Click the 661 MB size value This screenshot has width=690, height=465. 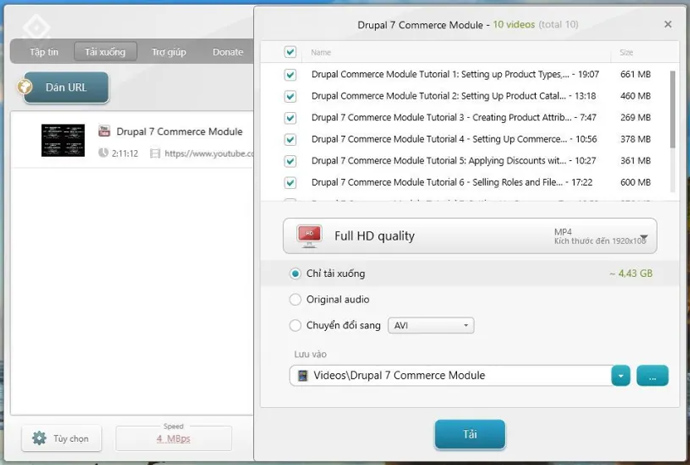[x=635, y=74]
